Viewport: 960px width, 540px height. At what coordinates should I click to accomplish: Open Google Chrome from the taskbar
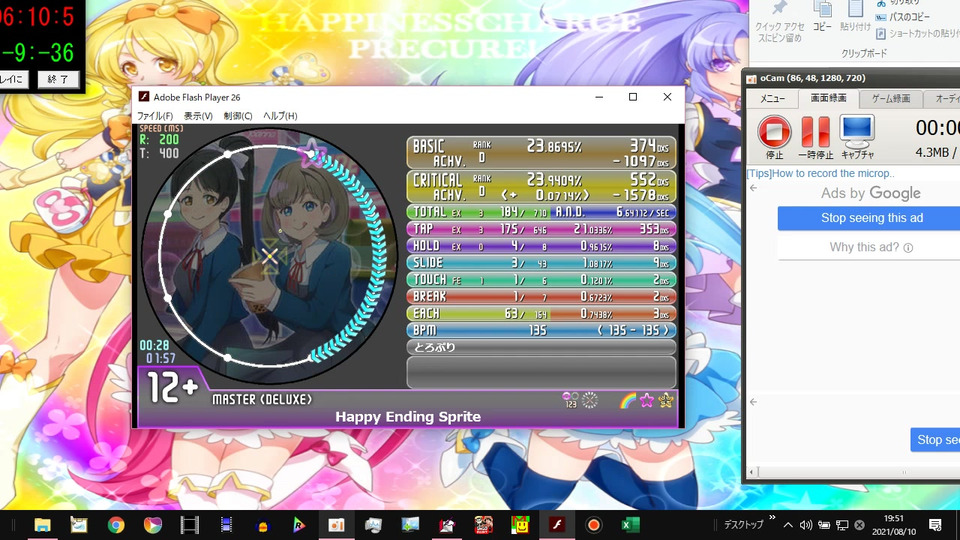pos(116,525)
